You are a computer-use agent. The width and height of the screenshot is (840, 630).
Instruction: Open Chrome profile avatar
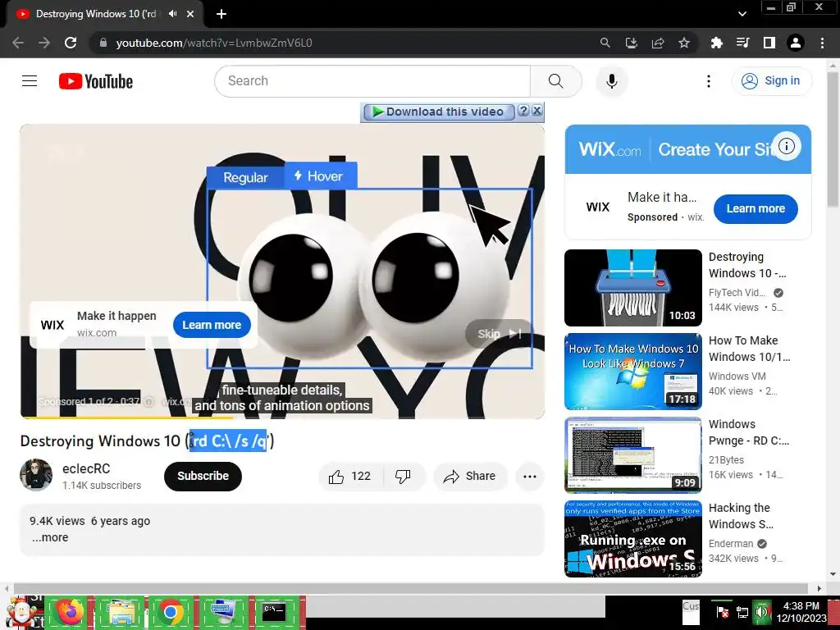(x=796, y=43)
